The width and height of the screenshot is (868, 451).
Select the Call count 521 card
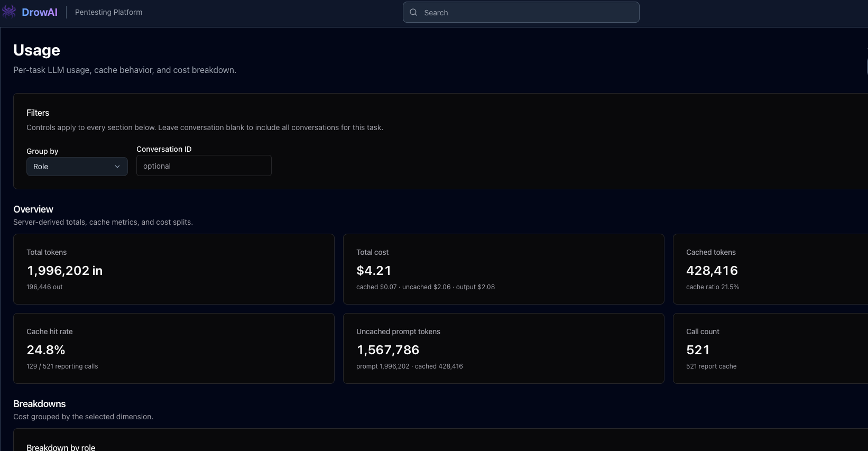tap(770, 348)
